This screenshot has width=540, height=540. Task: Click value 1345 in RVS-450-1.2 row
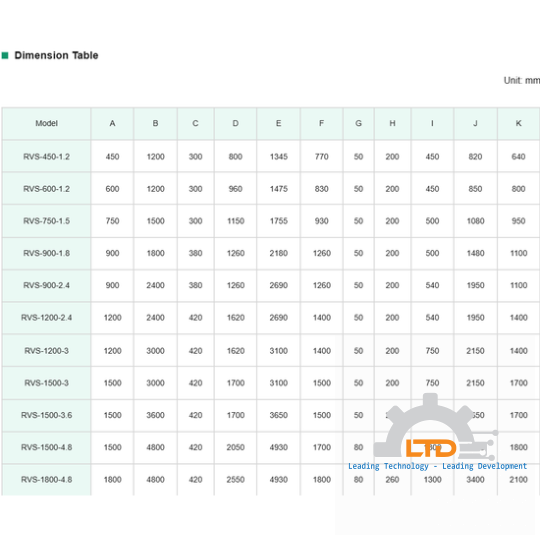(x=278, y=157)
